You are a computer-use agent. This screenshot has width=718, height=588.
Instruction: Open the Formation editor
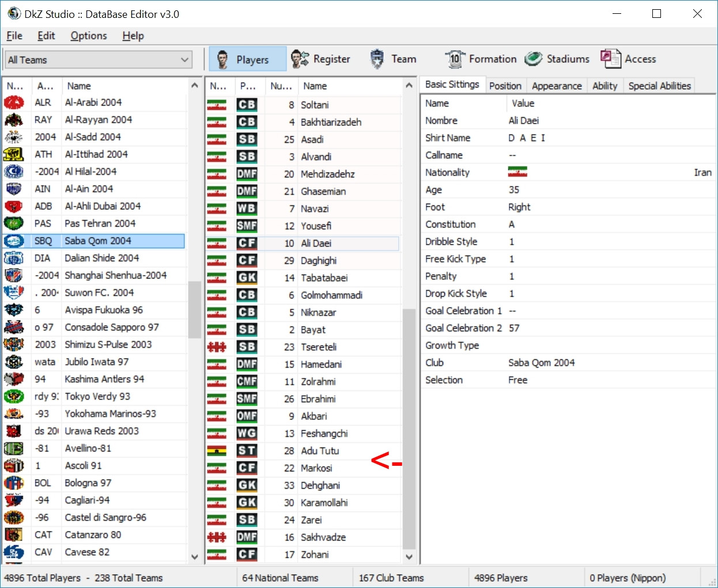[481, 59]
